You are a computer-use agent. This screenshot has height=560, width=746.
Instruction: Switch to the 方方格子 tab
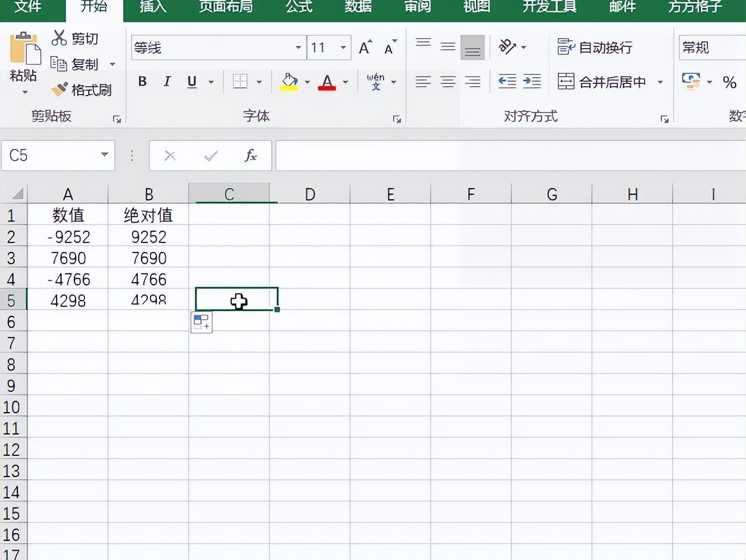click(x=695, y=7)
